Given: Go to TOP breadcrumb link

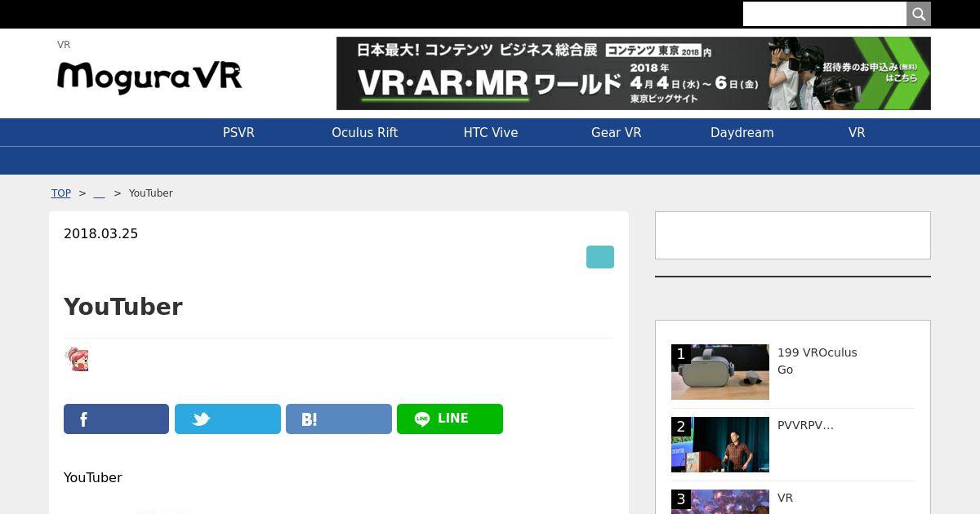Looking at the screenshot, I should click(x=61, y=193).
